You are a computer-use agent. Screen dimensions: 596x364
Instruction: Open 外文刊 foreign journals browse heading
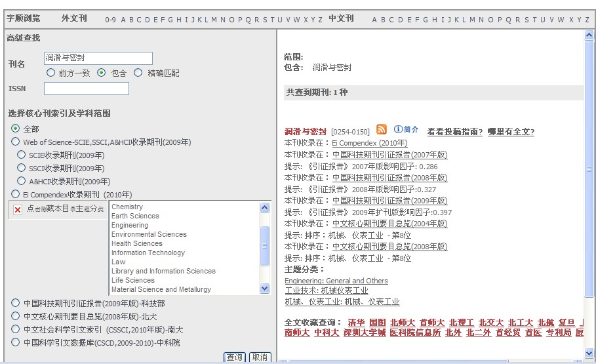pyautogui.click(x=74, y=18)
